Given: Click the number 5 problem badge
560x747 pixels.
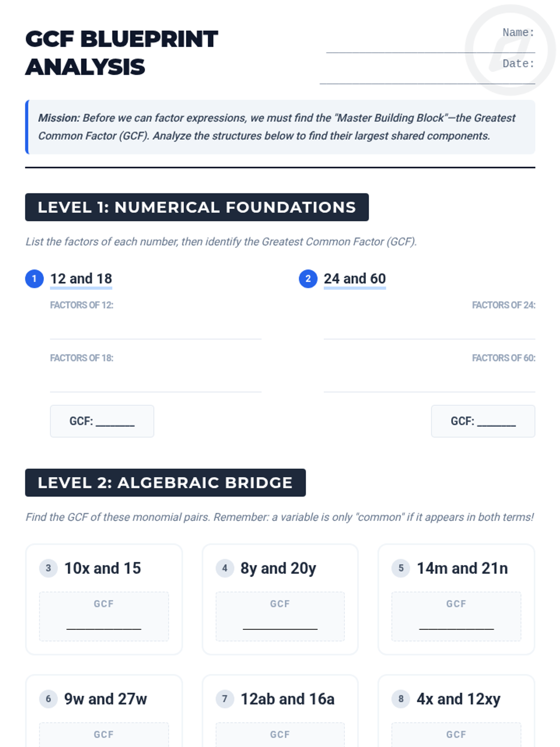Looking at the screenshot, I should pyautogui.click(x=400, y=568).
